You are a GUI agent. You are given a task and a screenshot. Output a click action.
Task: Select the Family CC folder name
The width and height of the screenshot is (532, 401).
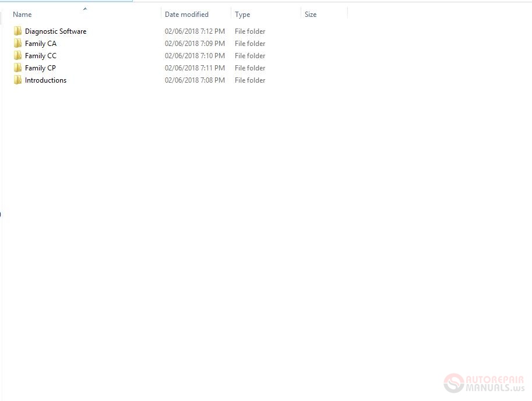click(41, 56)
